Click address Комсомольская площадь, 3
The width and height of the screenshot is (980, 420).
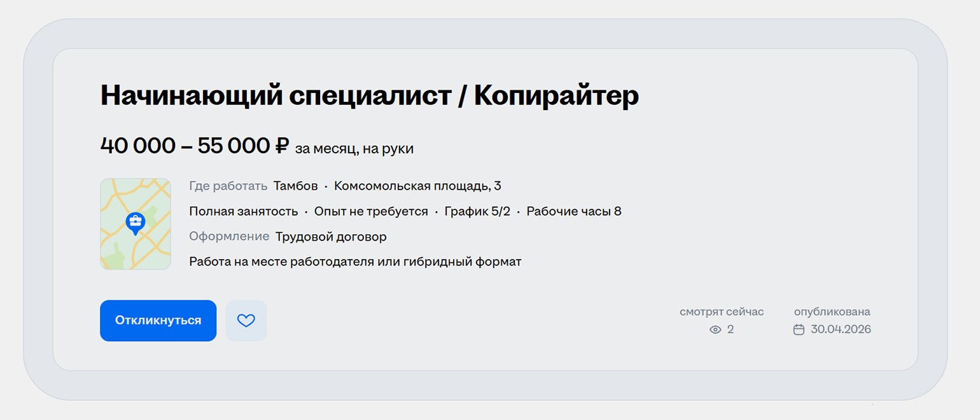pyautogui.click(x=417, y=186)
